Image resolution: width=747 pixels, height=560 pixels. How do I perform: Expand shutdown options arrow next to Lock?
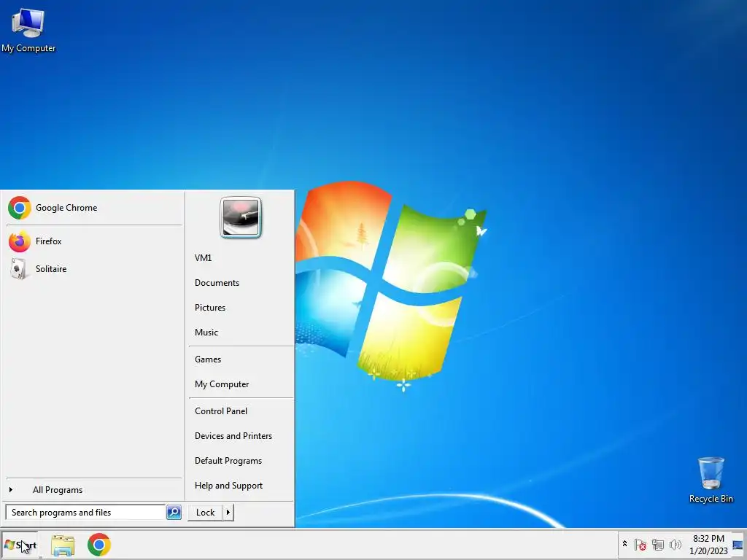(228, 513)
